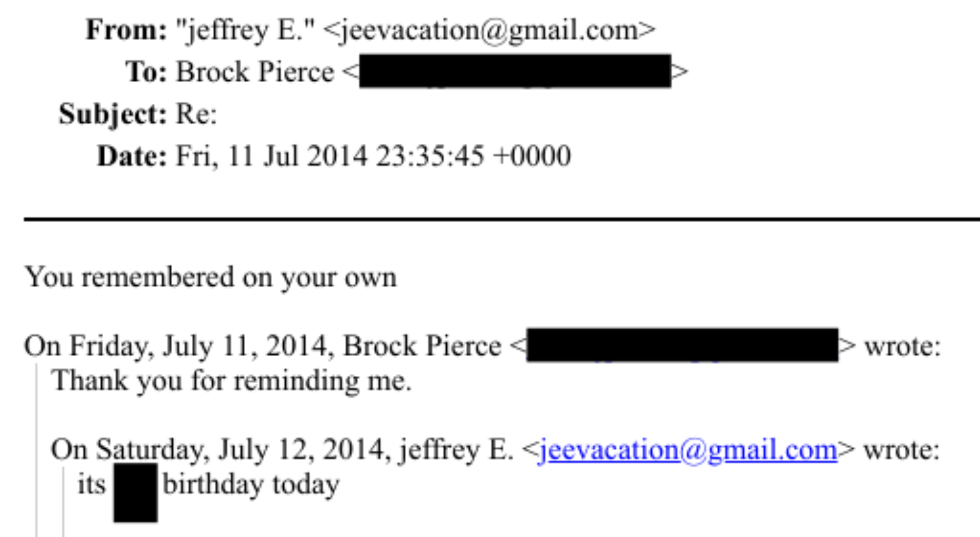Click the "birthday today" text

[x=251, y=485]
